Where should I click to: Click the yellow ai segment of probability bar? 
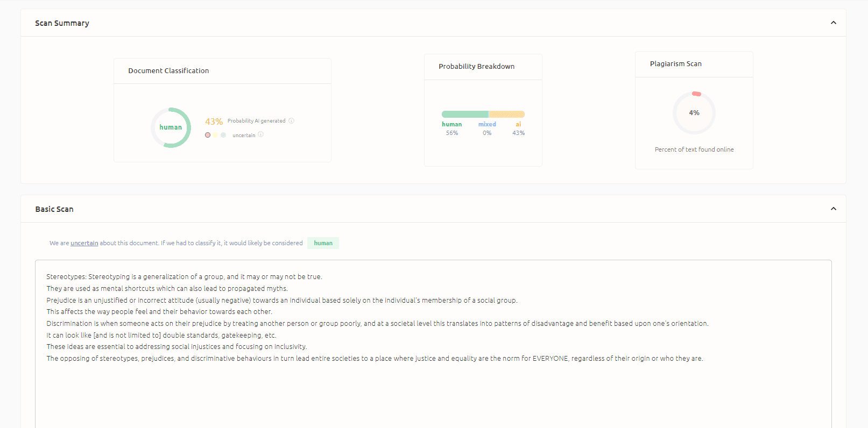[x=507, y=114]
